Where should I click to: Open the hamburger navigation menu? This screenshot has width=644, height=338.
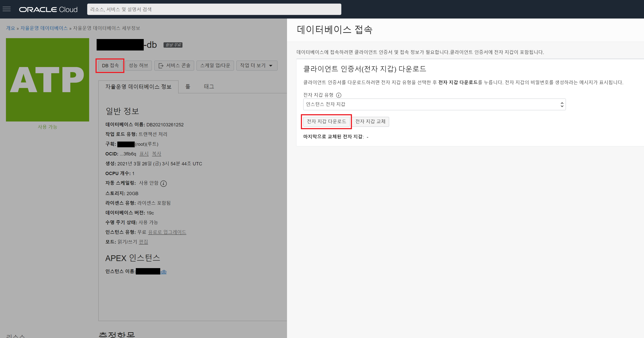7,9
